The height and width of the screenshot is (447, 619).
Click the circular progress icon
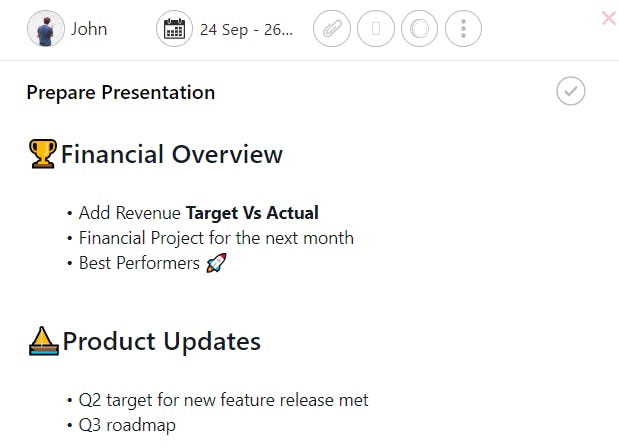[419, 29]
